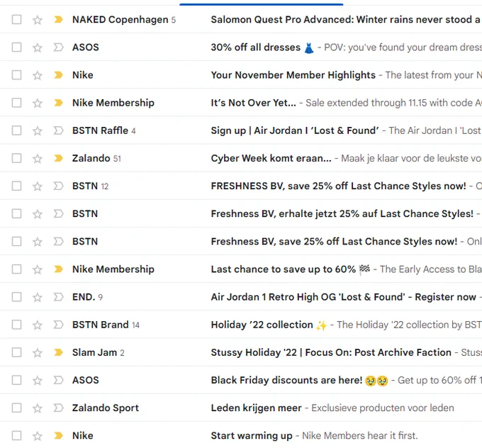This screenshot has height=448, width=482.
Task: Star the Nike November Member Highlights email
Action: tap(37, 75)
